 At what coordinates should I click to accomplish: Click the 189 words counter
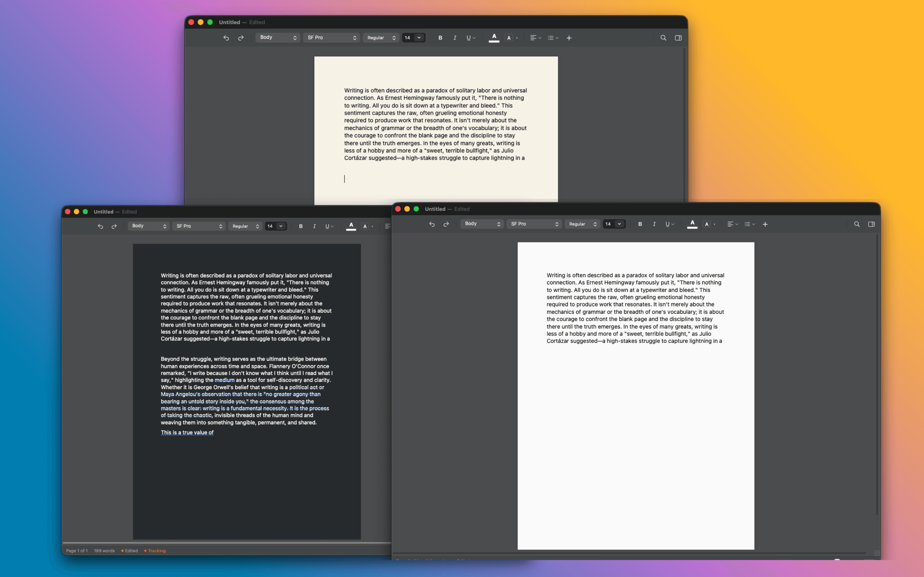click(x=104, y=551)
